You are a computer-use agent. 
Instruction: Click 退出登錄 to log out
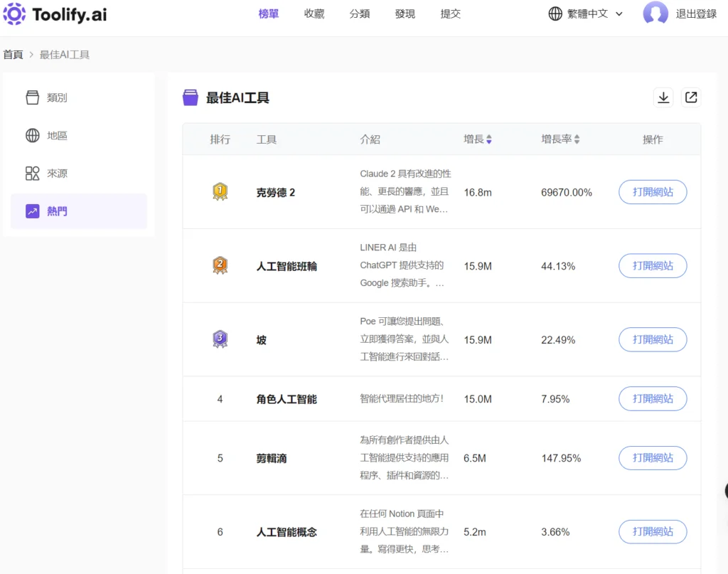pos(696,14)
